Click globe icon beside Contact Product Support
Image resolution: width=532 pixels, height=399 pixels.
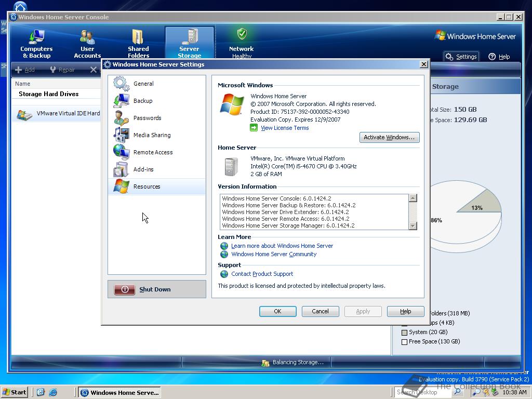224,274
